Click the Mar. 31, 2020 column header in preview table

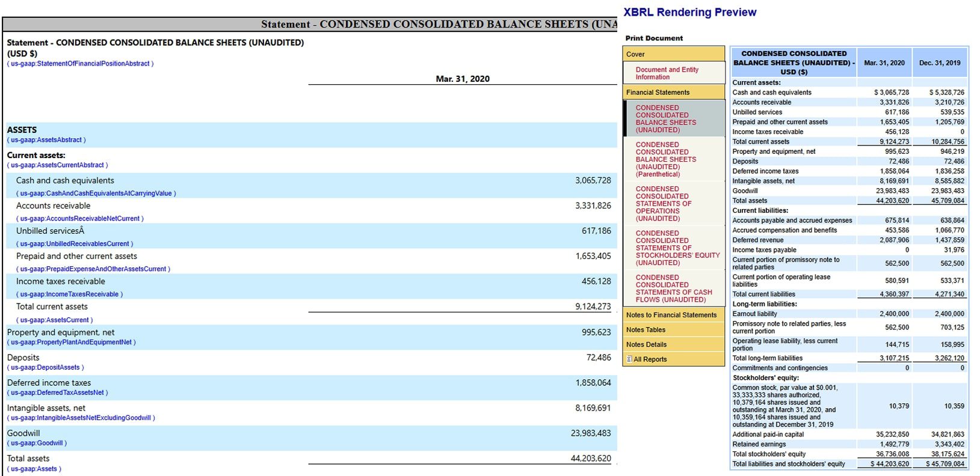(884, 63)
